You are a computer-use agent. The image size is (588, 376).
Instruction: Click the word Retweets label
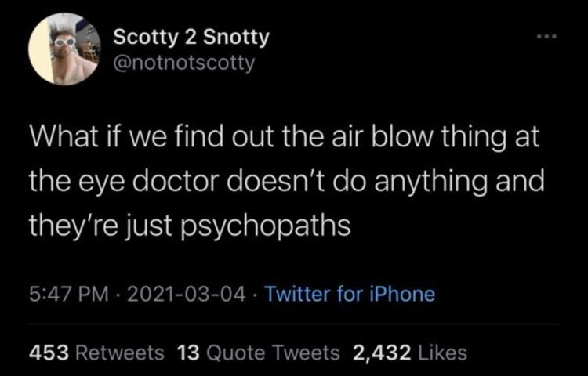click(x=120, y=352)
